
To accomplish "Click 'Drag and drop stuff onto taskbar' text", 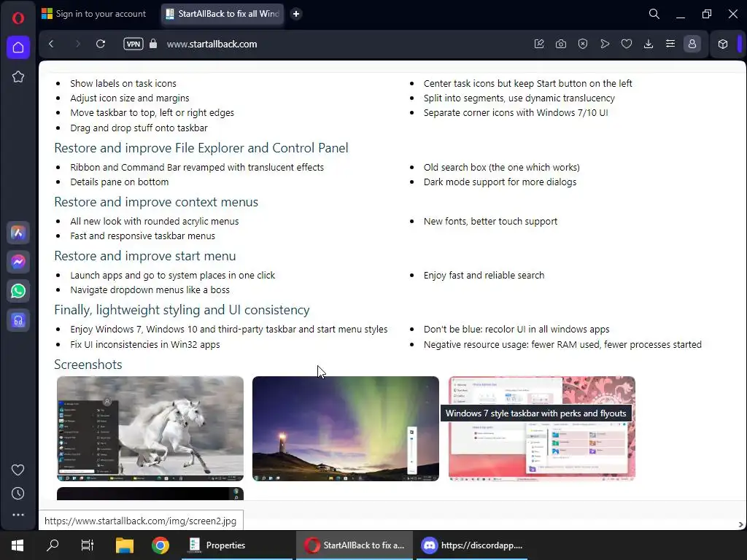I will (139, 128).
